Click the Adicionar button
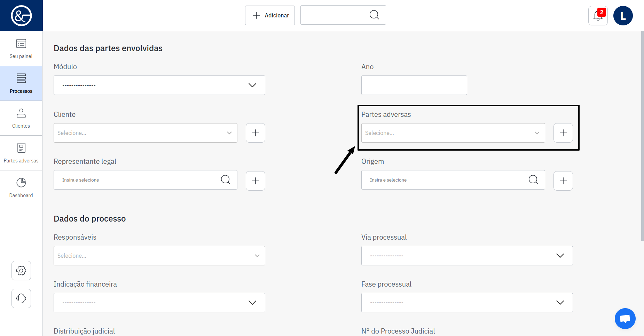644x336 pixels. 270,15
